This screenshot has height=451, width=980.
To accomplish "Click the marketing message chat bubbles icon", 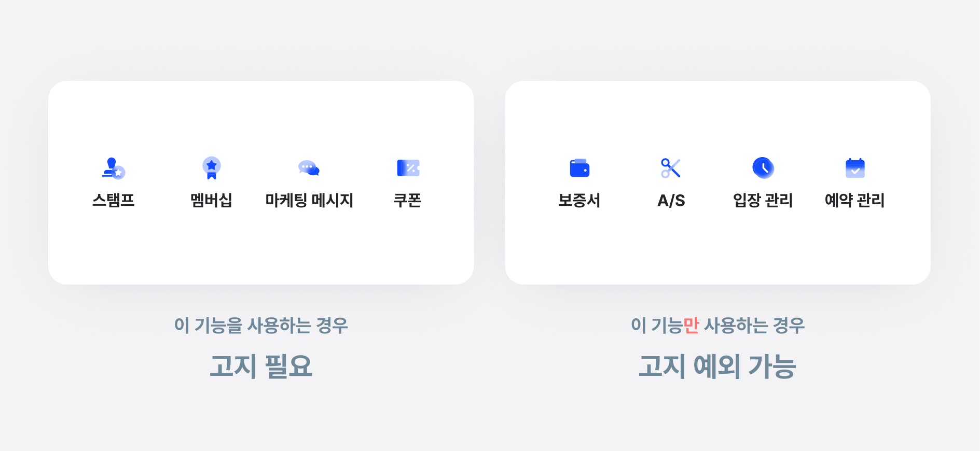I will click(x=309, y=168).
